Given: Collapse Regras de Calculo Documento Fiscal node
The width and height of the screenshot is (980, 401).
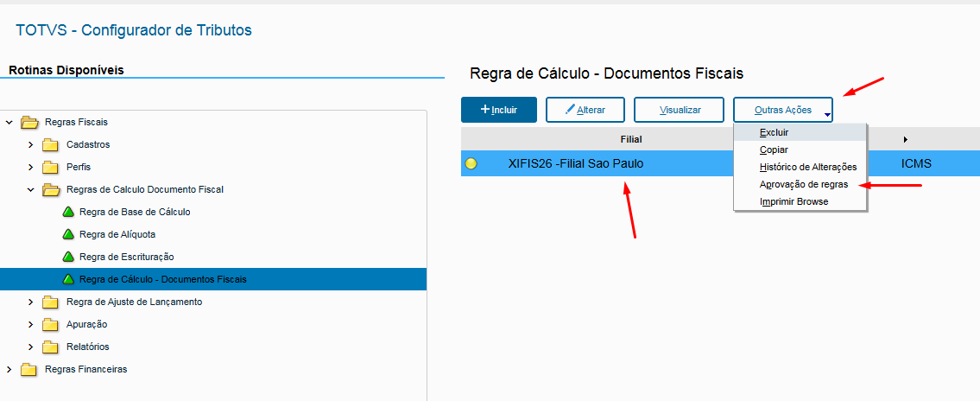Looking at the screenshot, I should coord(30,189).
